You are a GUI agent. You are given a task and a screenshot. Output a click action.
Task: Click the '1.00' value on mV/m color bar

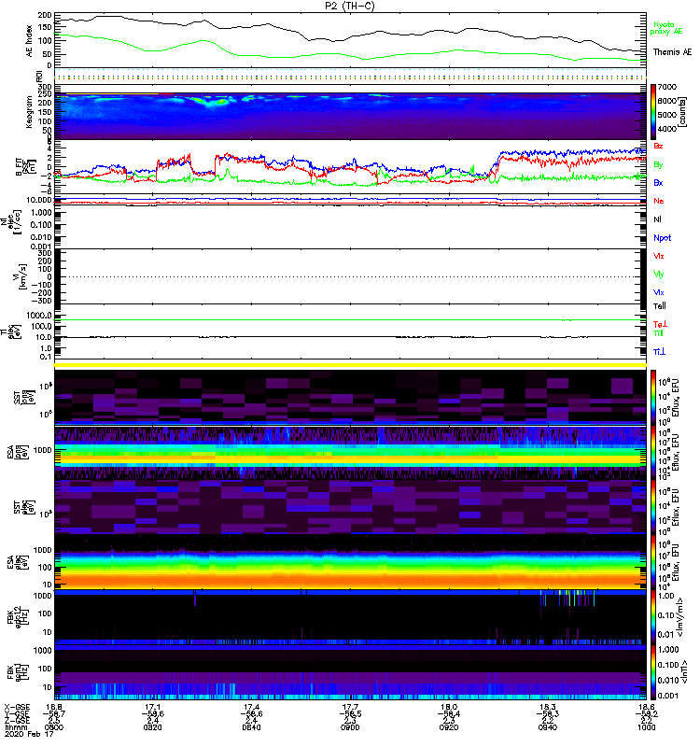666,596
